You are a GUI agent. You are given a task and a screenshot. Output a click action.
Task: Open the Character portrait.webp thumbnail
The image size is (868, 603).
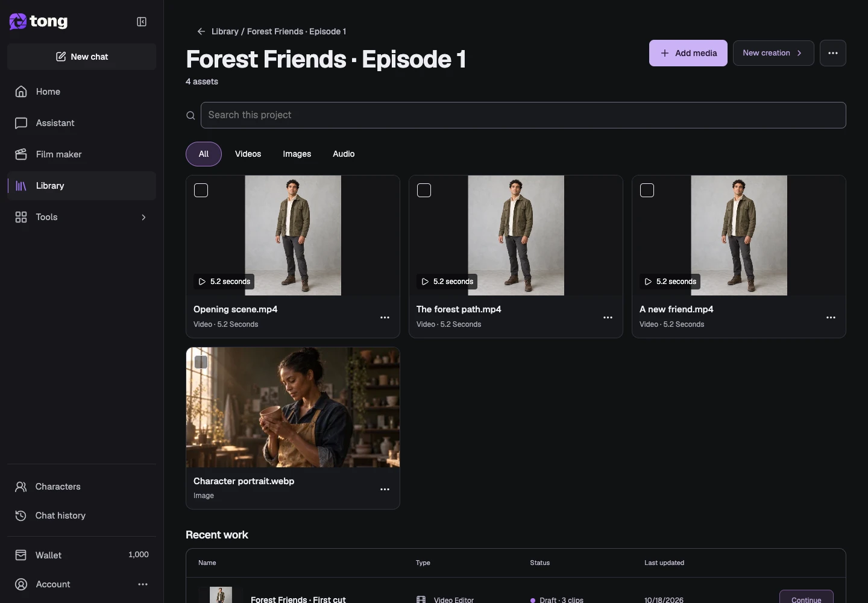(293, 407)
